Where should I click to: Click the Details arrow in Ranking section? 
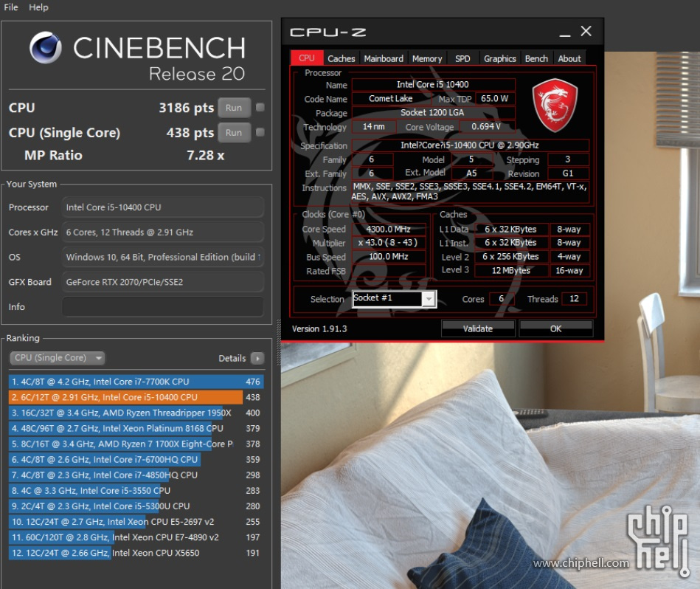259,358
